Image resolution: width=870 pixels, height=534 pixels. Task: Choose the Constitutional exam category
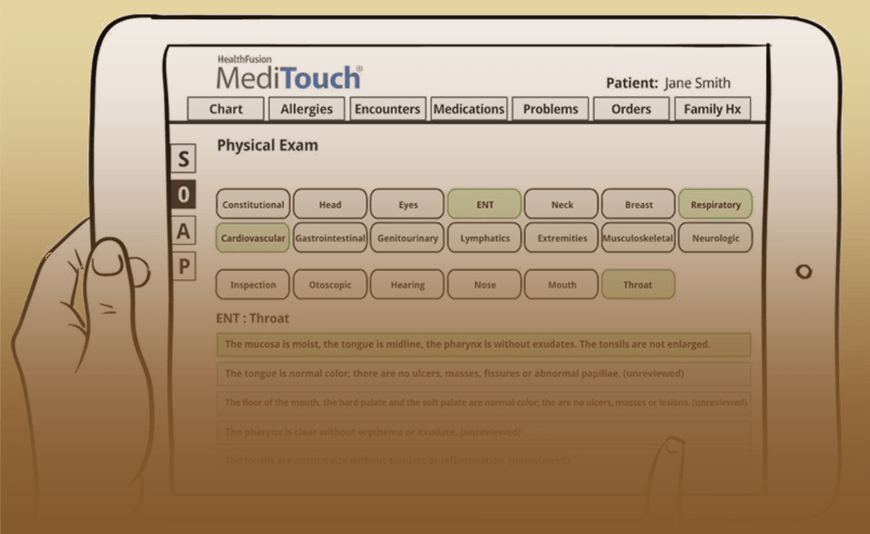(253, 204)
